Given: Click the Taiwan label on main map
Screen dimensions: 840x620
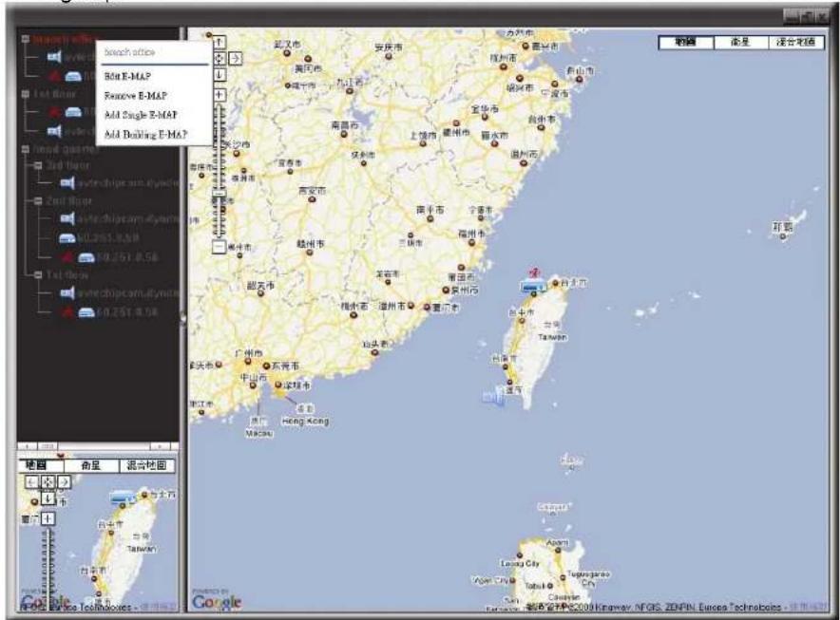Looking at the screenshot, I should click(x=552, y=337).
